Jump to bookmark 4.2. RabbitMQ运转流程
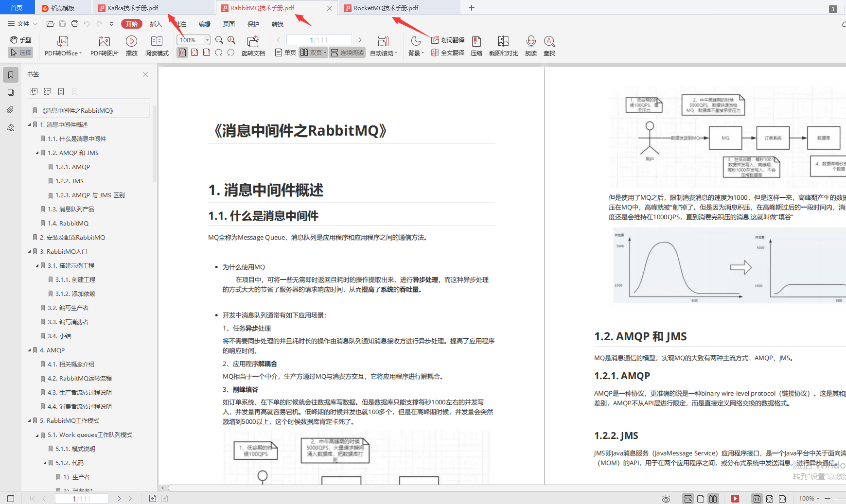The image size is (846, 504). click(x=79, y=378)
